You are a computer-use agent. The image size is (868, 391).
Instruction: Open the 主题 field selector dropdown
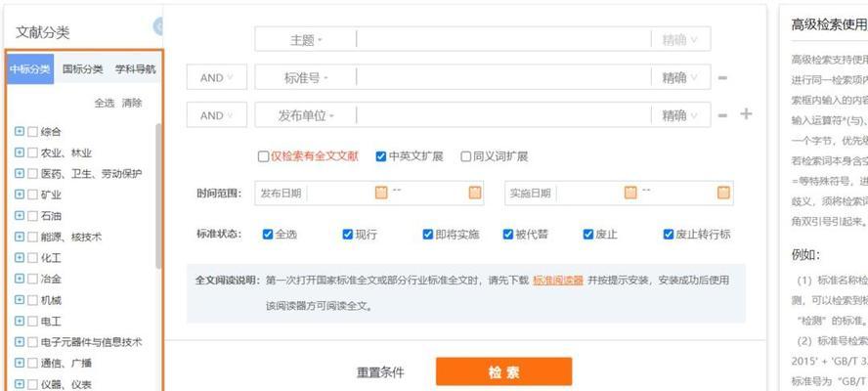pyautogui.click(x=306, y=40)
